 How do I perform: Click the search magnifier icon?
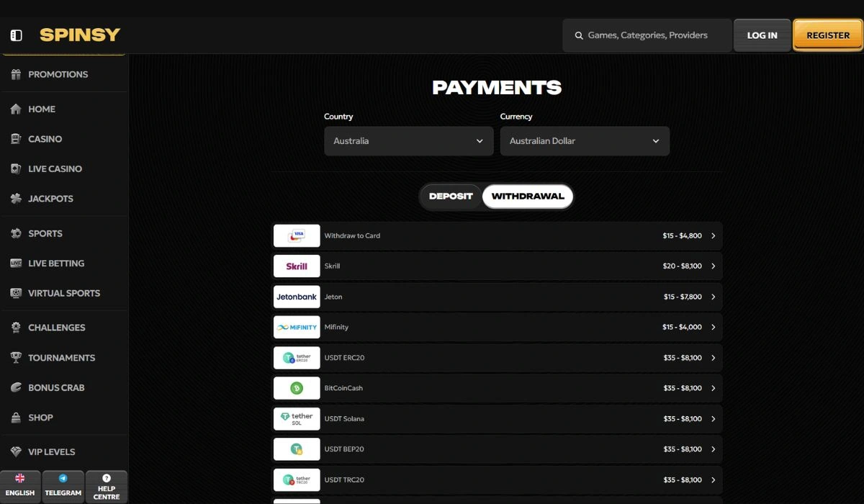(578, 35)
